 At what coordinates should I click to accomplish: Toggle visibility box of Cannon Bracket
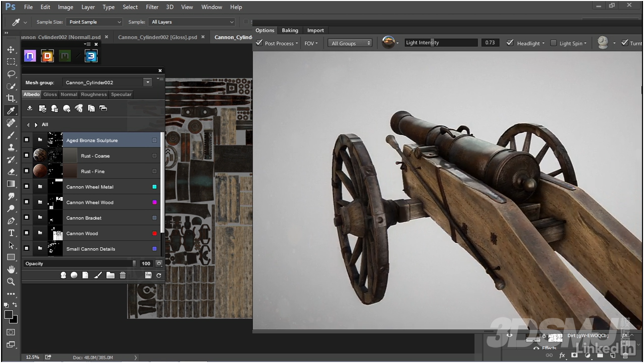tap(27, 218)
